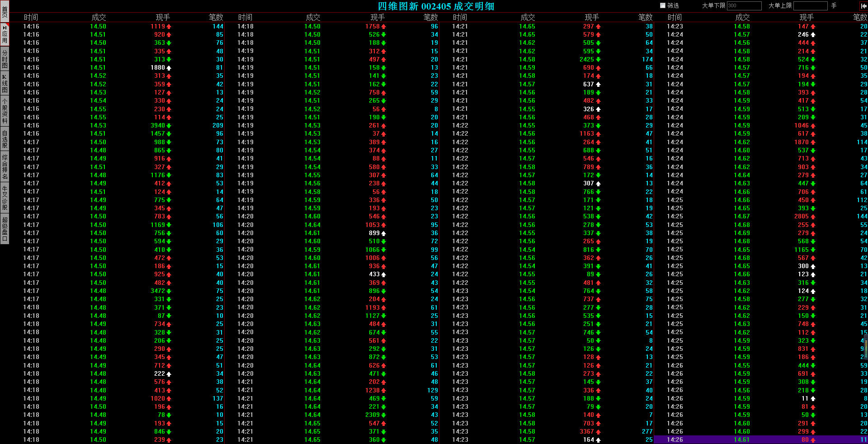Screen dimensions: 868x444
Task: Click the first 时间 column header
Action: (x=31, y=17)
